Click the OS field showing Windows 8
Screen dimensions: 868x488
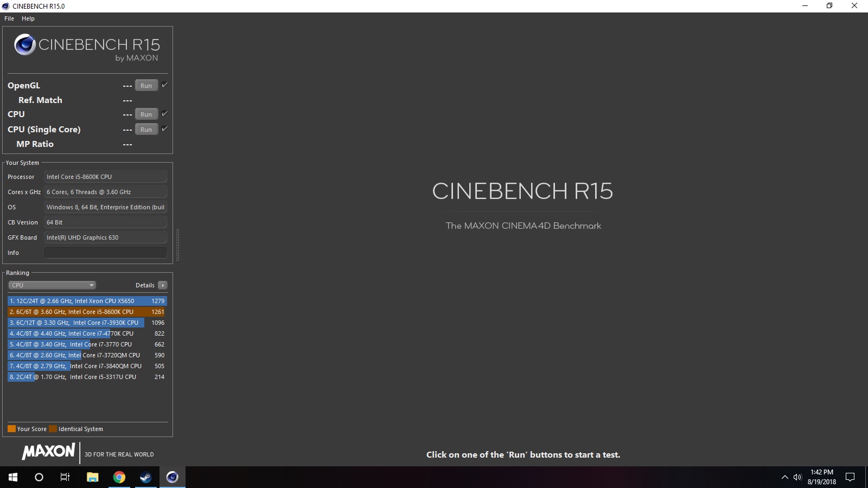click(x=105, y=207)
